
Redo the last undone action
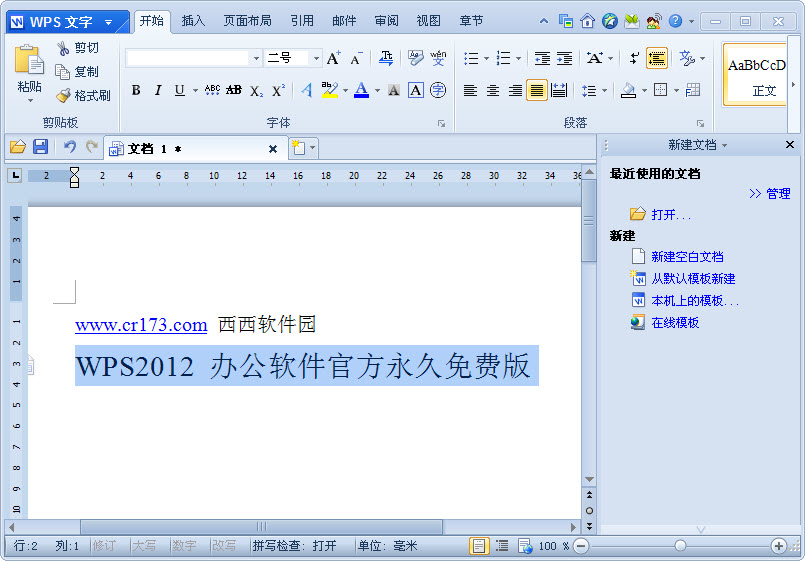coord(92,147)
